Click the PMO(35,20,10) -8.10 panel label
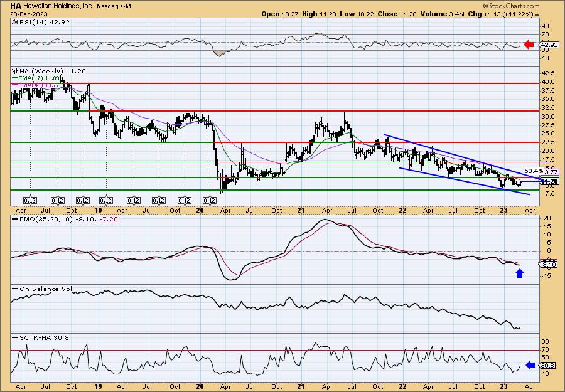The height and width of the screenshot is (392, 565). tap(53, 220)
